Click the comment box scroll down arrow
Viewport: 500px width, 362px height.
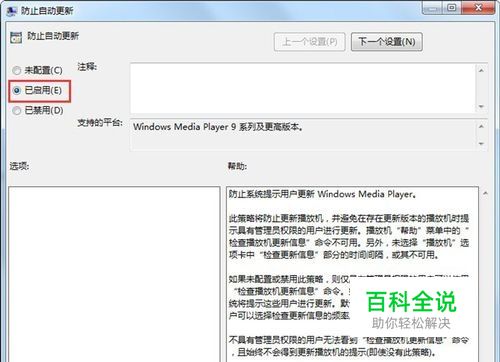481,106
